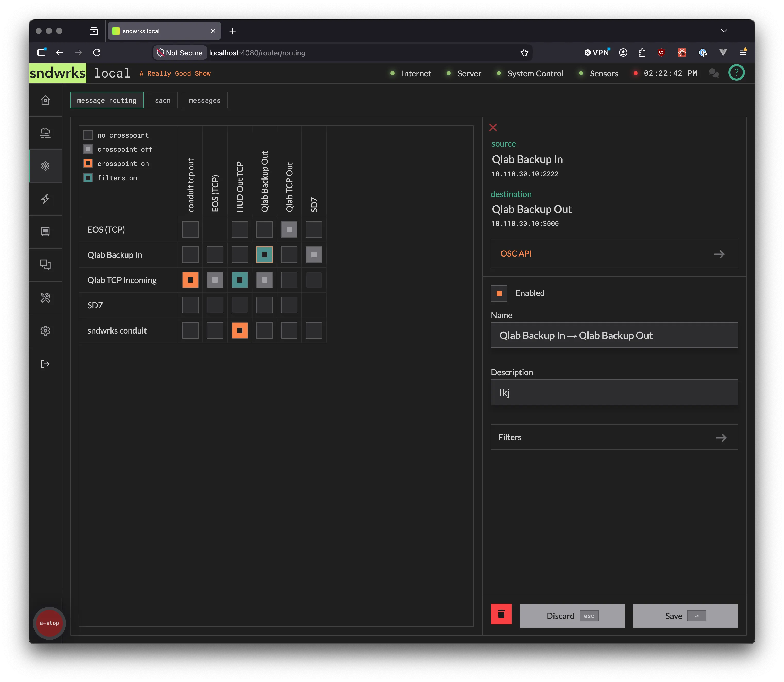Screen dimensions: 784x682
Task: Expand the Filters section
Action: click(614, 437)
